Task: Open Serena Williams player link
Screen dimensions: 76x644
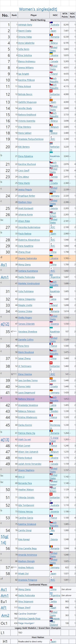Action: click(x=26, y=67)
